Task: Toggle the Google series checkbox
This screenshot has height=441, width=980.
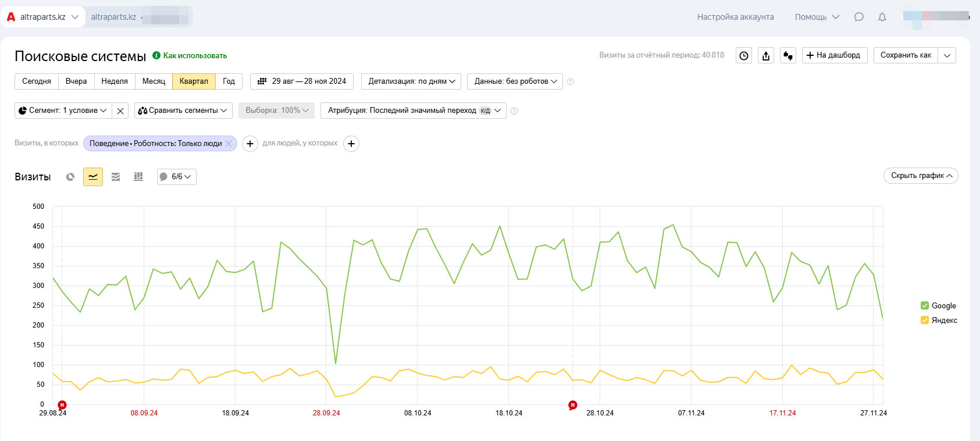Action: tap(925, 305)
